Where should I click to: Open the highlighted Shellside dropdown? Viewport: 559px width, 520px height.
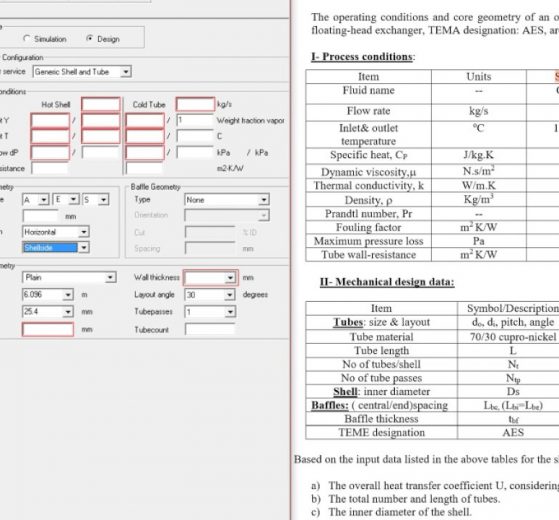click(x=84, y=247)
